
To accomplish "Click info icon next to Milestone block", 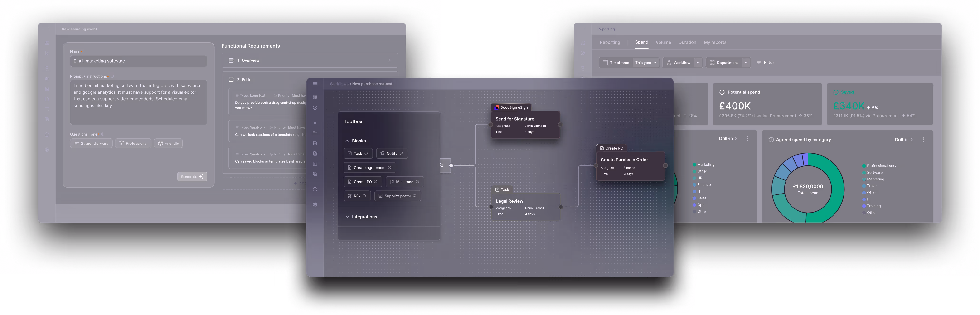I will [417, 182].
